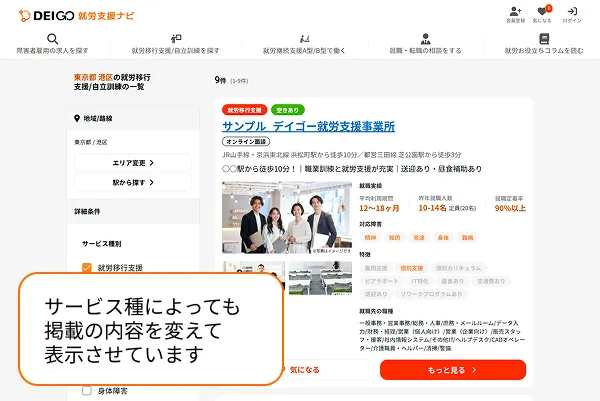
Task: Click the 個別支援 feature tag
Action: pyautogui.click(x=411, y=268)
